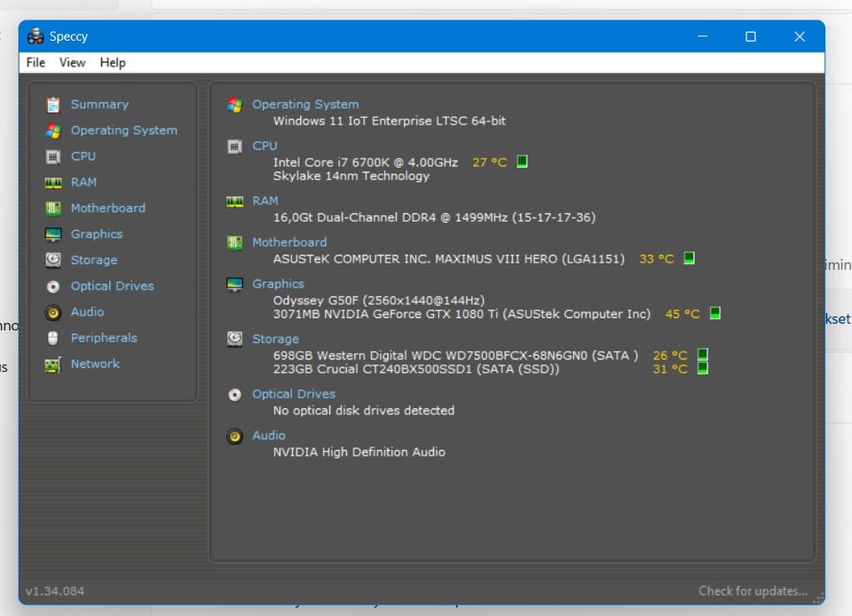The height and width of the screenshot is (616, 852).
Task: Click the Audio heading link in summary
Action: click(x=268, y=436)
